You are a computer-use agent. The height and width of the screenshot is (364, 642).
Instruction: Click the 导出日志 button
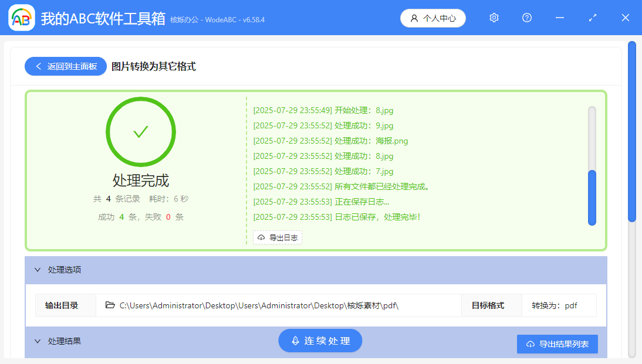tap(277, 237)
